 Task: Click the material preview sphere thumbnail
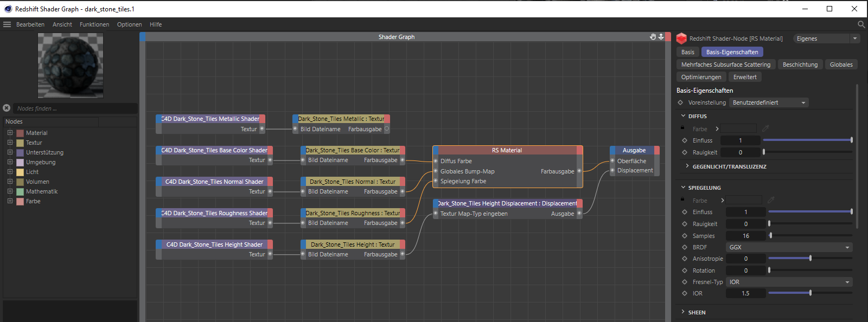[71, 66]
